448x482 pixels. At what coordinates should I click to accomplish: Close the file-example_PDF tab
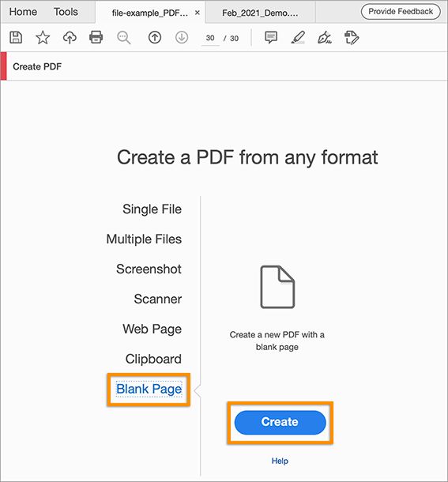coord(198,13)
